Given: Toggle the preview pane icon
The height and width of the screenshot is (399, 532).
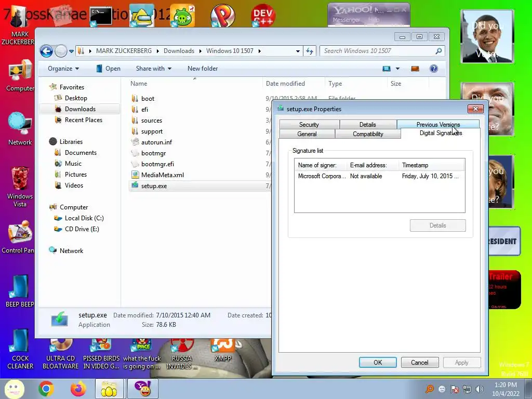Looking at the screenshot, I should coord(415,69).
